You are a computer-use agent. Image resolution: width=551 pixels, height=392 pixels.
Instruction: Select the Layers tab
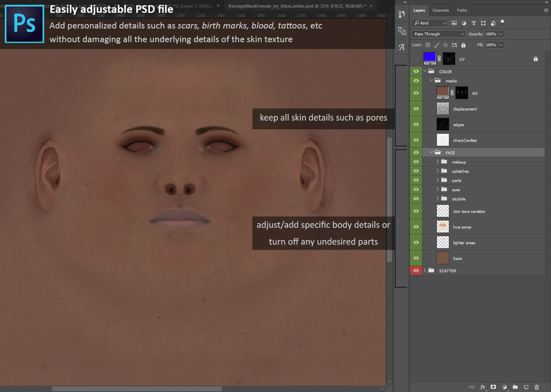(419, 10)
